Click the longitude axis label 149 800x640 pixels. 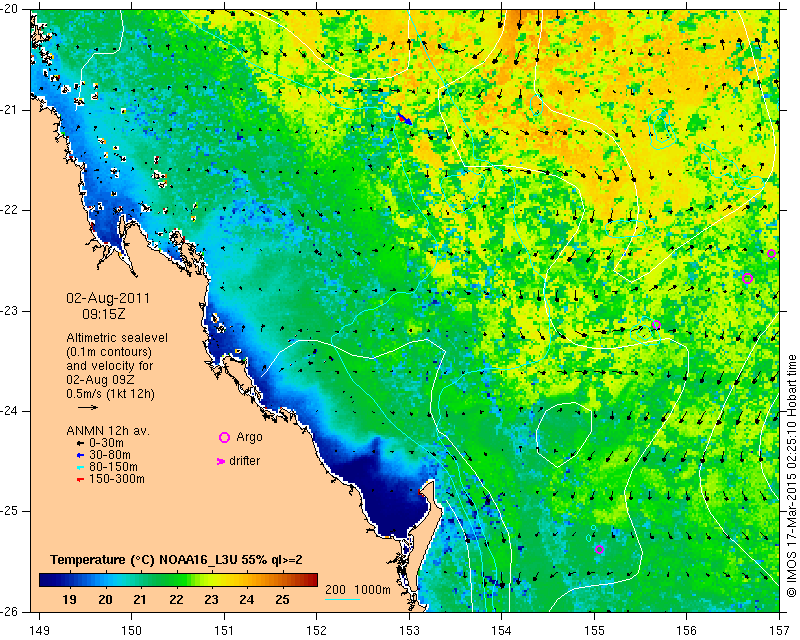click(40, 631)
